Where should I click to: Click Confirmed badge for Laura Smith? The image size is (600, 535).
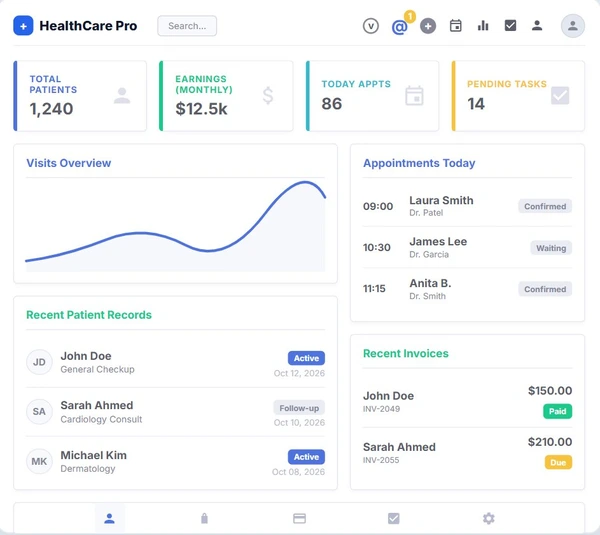[545, 206]
